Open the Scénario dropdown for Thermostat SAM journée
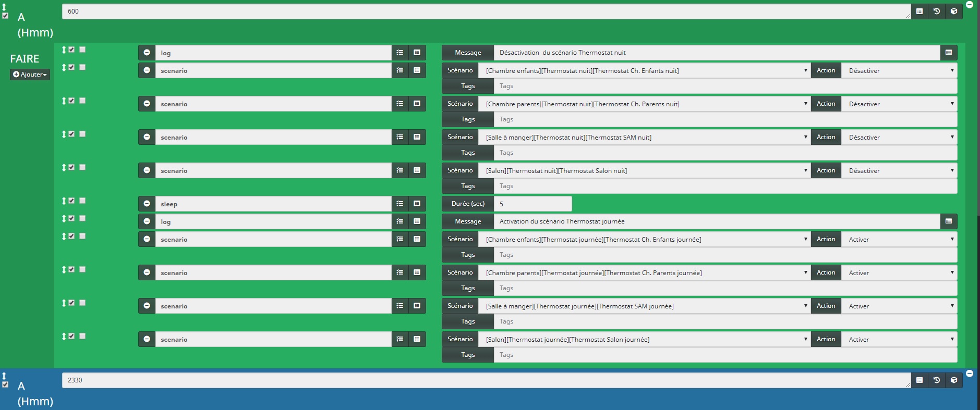980x410 pixels. pos(645,306)
